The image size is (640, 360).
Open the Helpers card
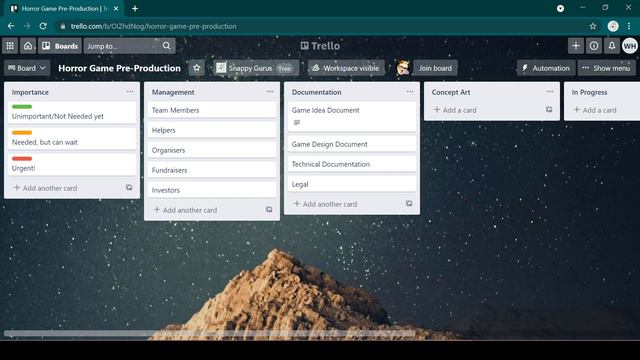(x=212, y=130)
